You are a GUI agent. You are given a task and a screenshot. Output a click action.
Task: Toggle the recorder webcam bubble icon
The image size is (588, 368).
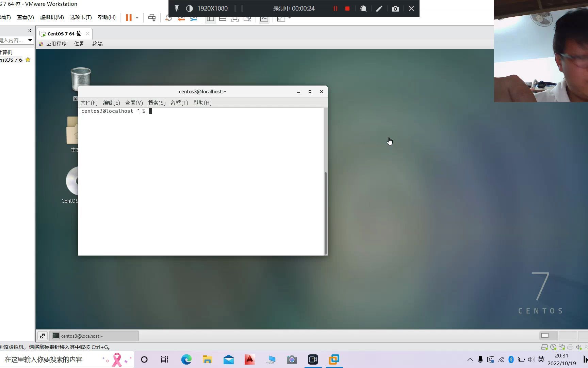363,9
